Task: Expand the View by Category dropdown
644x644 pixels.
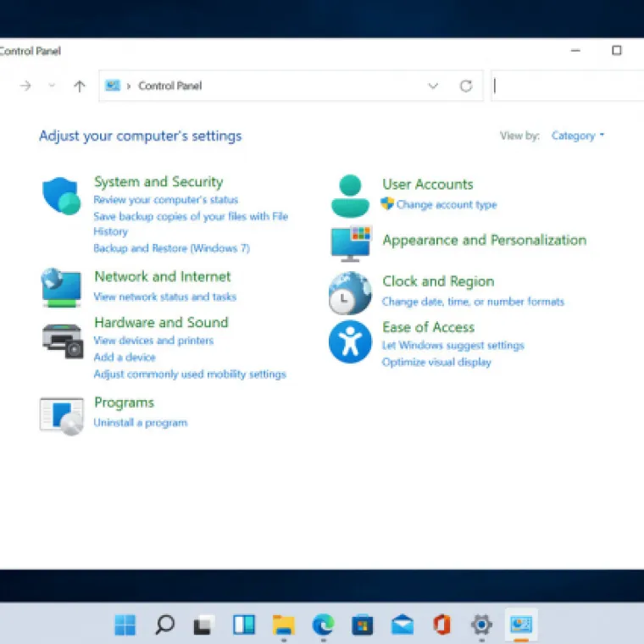Action: tap(578, 136)
